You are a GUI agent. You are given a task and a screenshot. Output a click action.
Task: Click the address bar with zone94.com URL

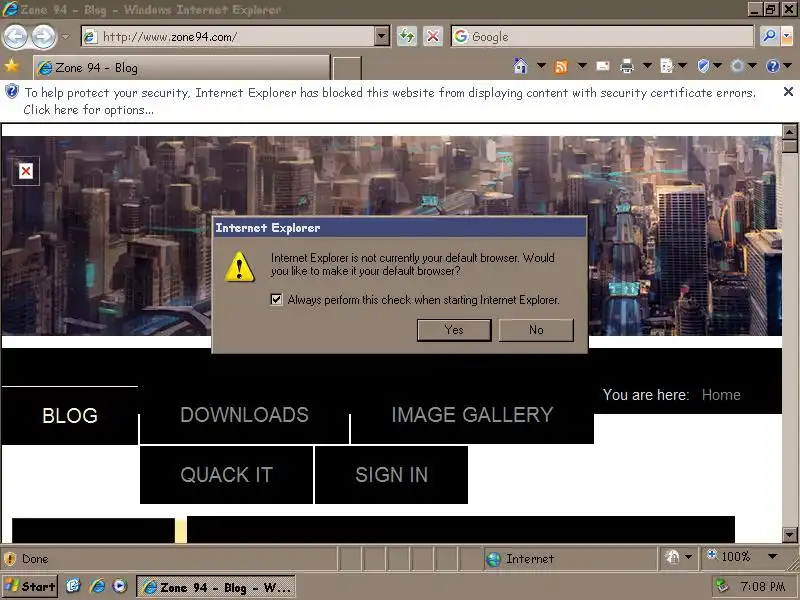click(228, 37)
